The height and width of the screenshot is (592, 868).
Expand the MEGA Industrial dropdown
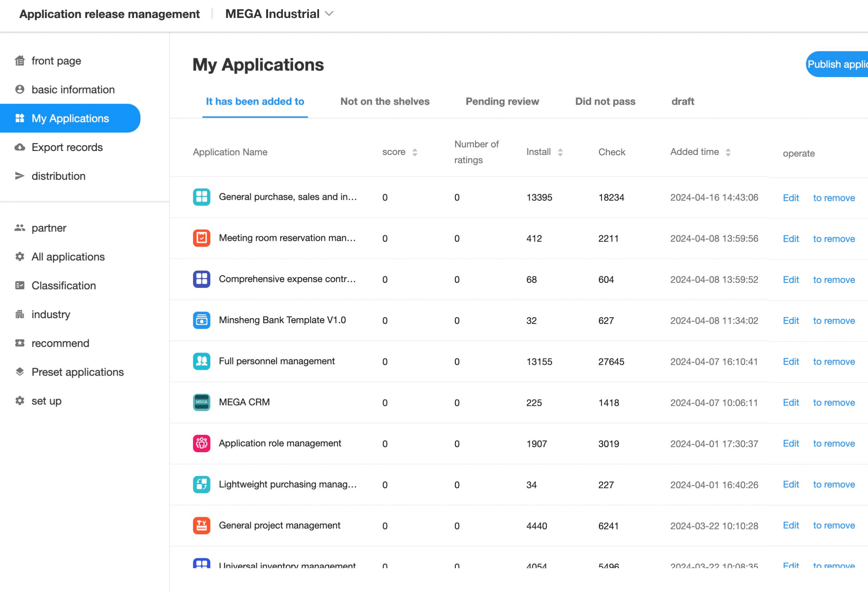point(329,14)
